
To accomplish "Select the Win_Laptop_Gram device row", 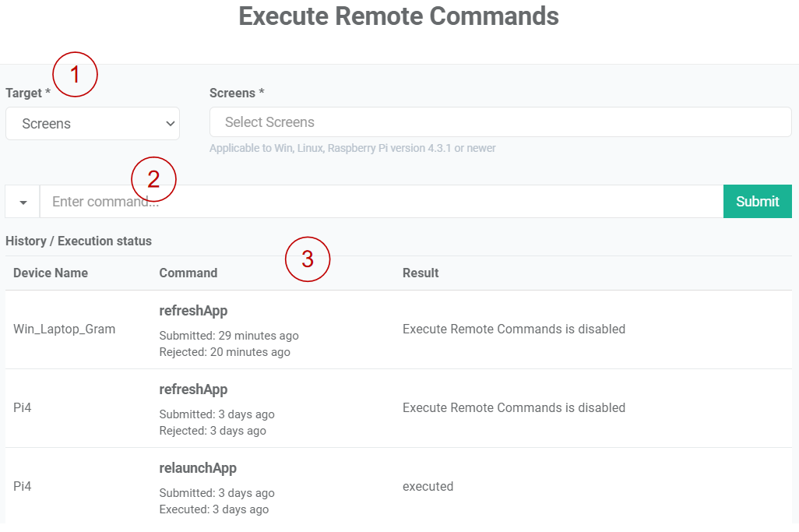I will click(x=64, y=329).
